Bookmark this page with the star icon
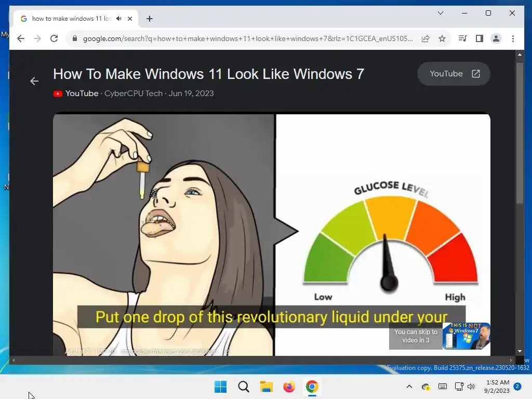Viewport: 532px width, 399px height. pos(442,38)
